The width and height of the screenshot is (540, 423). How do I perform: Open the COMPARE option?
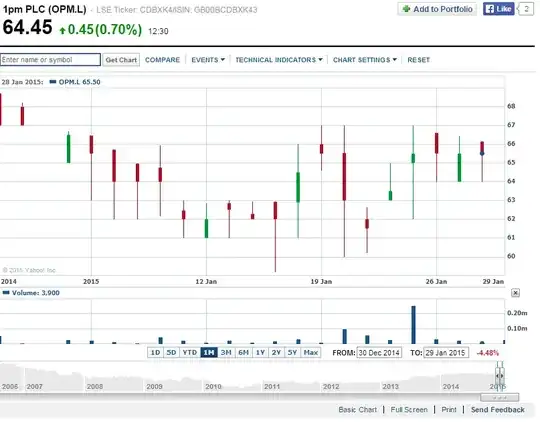pyautogui.click(x=162, y=60)
